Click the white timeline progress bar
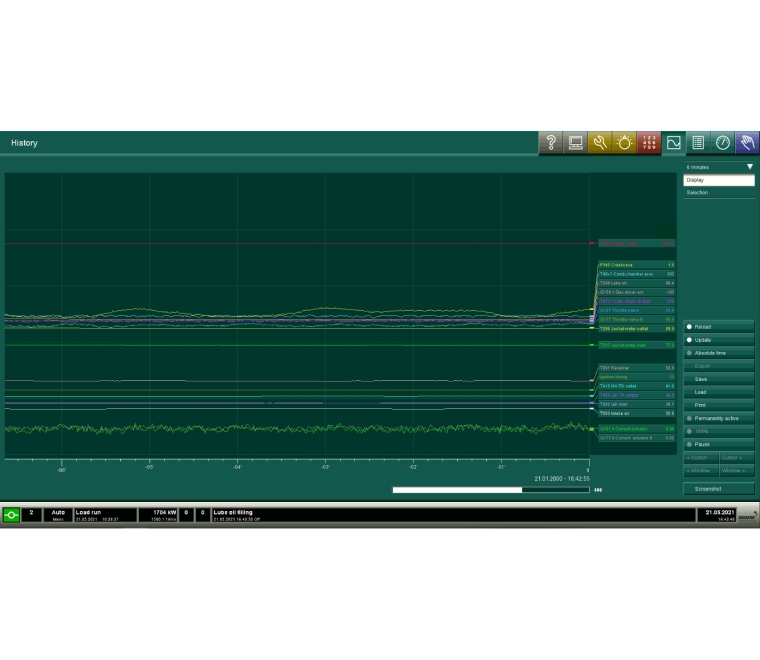Viewport: 760px width, 660px height. (x=457, y=490)
